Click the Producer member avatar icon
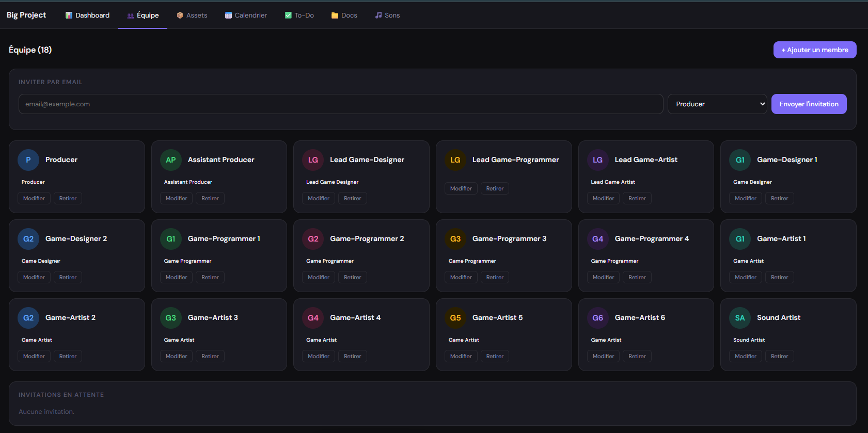Screen dimensions: 868x433 coord(28,160)
